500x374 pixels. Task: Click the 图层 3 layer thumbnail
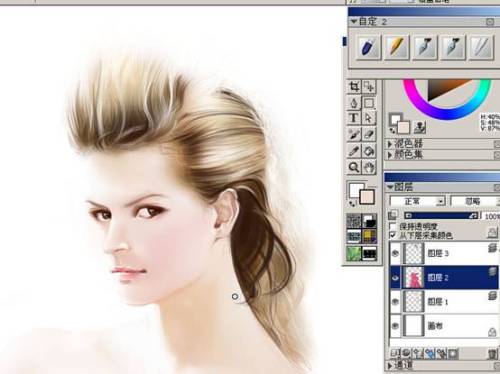tap(414, 254)
